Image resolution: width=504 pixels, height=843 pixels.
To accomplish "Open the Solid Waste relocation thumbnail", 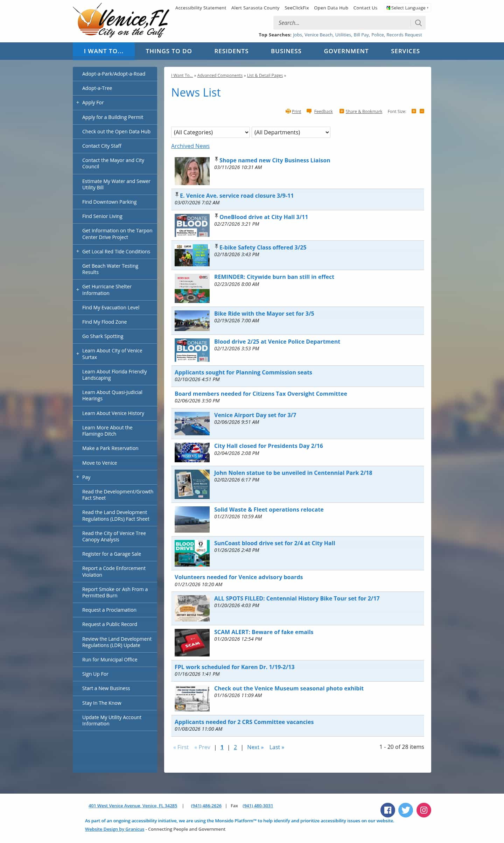I will point(192,519).
